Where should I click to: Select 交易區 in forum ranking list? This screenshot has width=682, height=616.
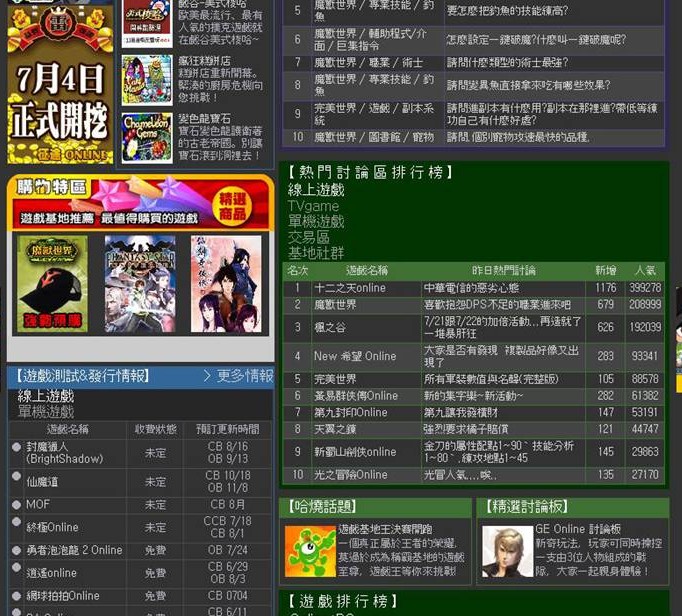(309, 237)
